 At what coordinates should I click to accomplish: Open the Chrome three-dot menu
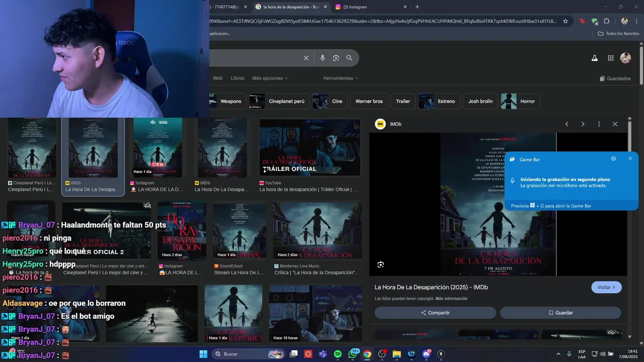[x=637, y=21]
